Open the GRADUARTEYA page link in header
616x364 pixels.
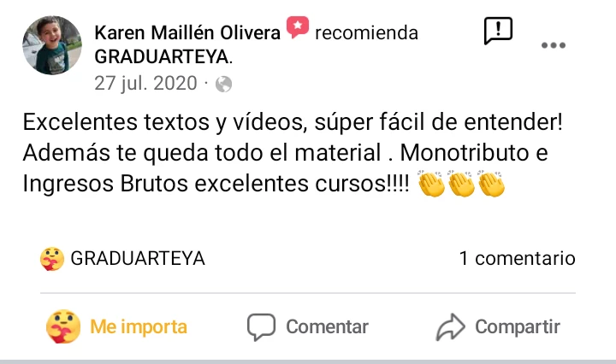(163, 57)
